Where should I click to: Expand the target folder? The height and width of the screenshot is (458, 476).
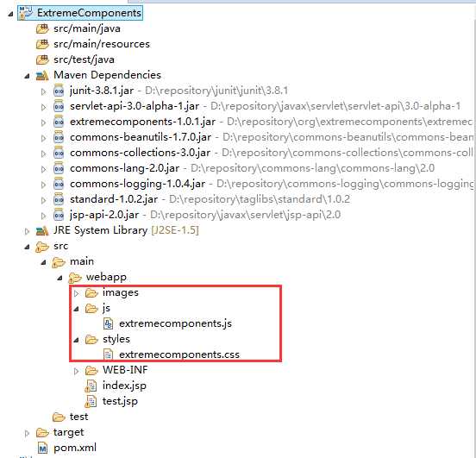coord(27,433)
